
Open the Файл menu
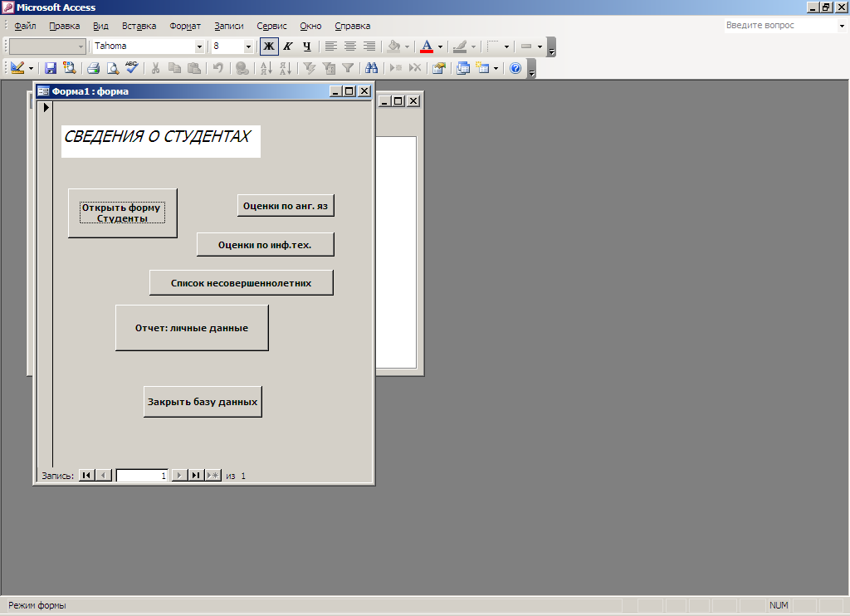click(25, 26)
